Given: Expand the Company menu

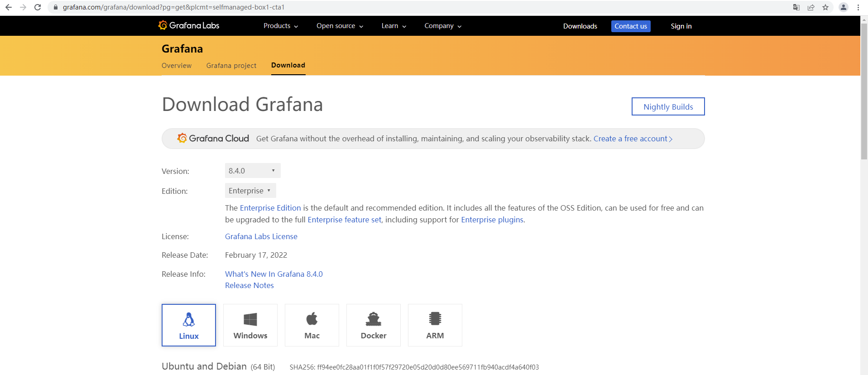Looking at the screenshot, I should (443, 26).
